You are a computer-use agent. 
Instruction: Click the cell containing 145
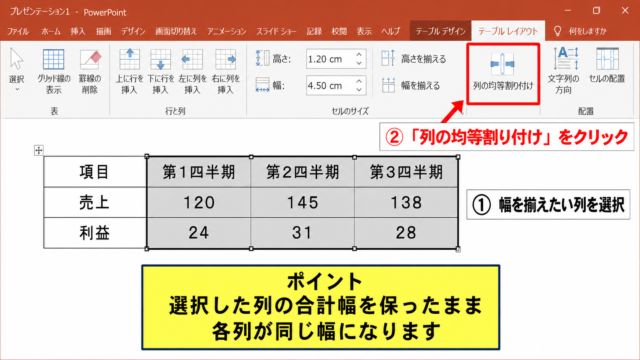click(302, 202)
